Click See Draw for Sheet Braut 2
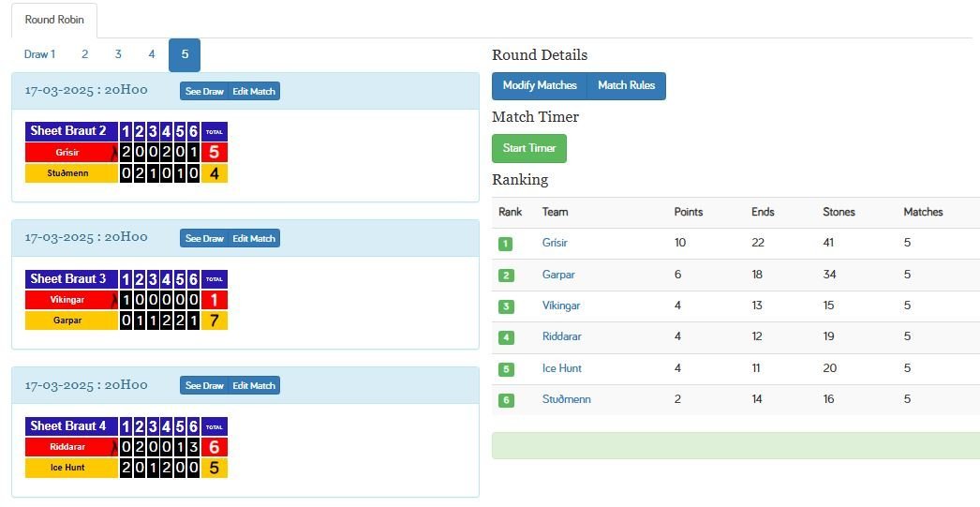The width and height of the screenshot is (980, 507). 204,91
